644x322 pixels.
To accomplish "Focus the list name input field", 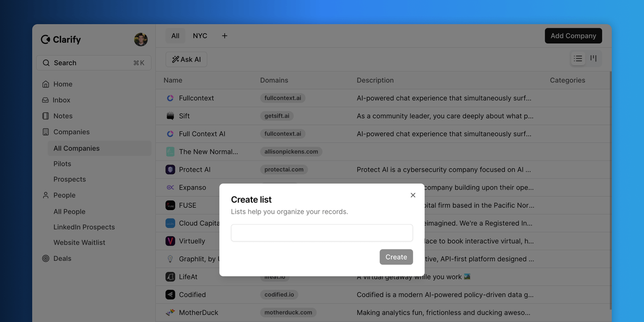I will click(322, 233).
